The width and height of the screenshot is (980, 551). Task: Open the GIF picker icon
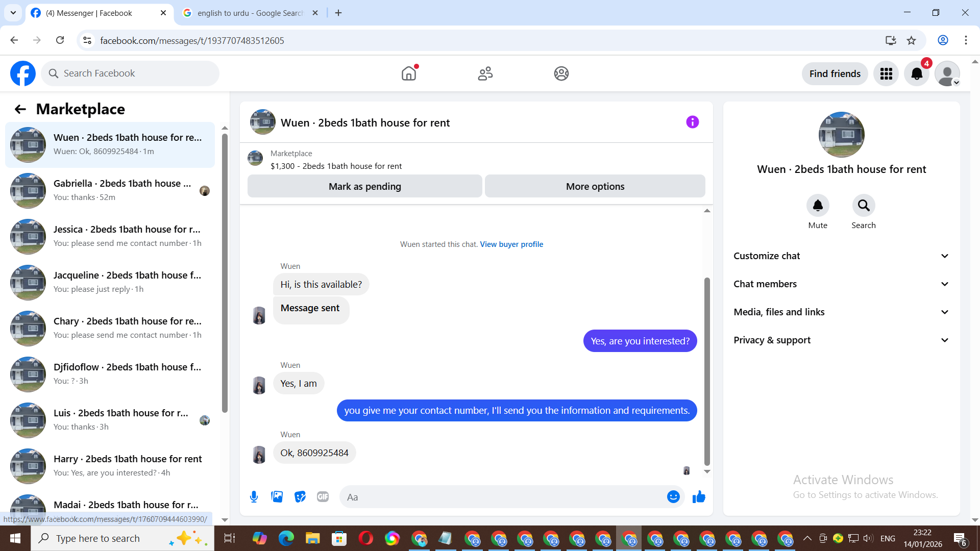pos(323,496)
